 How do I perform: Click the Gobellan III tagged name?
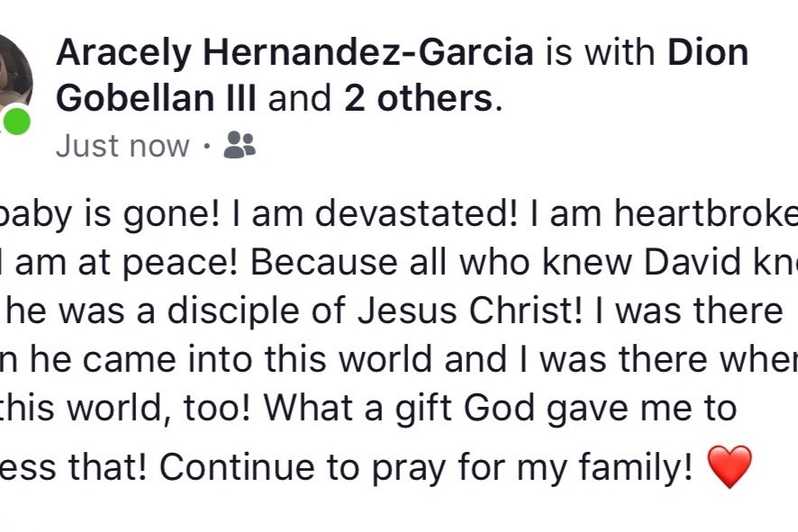[x=156, y=98]
